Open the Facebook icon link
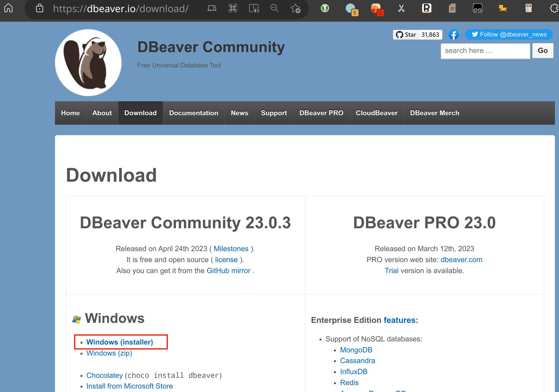 pos(454,35)
